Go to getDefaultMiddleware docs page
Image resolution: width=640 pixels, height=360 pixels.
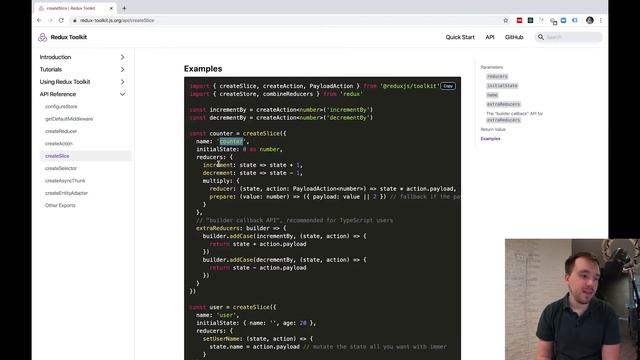pyautogui.click(x=69, y=119)
